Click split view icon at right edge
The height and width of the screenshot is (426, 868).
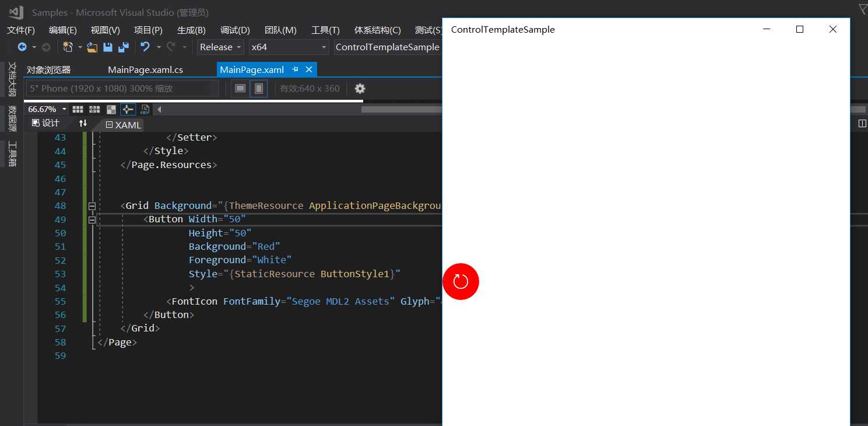862,124
